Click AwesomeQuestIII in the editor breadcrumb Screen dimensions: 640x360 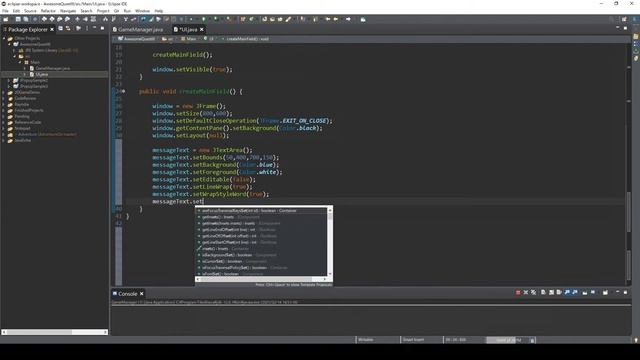pyautogui.click(x=139, y=39)
